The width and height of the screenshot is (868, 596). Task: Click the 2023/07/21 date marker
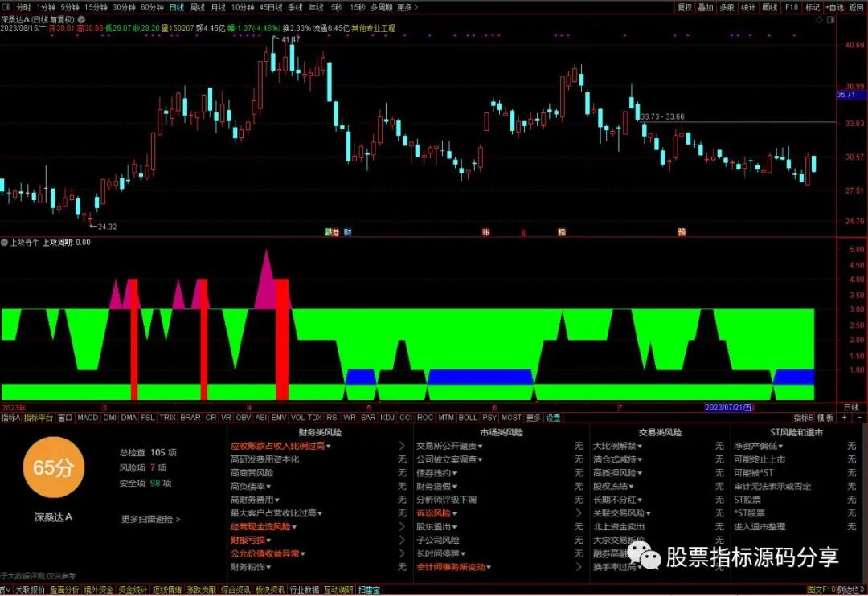tap(728, 407)
